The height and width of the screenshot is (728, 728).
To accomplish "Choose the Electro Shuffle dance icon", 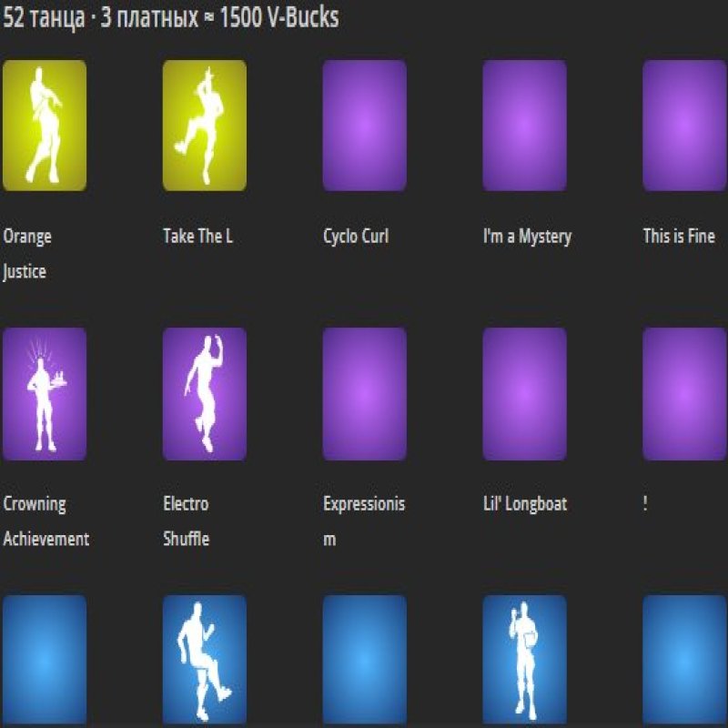I will 204,393.
